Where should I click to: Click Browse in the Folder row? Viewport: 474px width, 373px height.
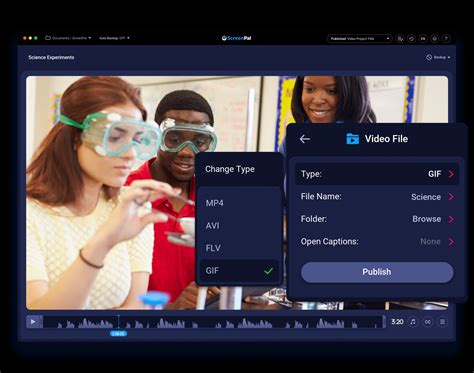427,219
